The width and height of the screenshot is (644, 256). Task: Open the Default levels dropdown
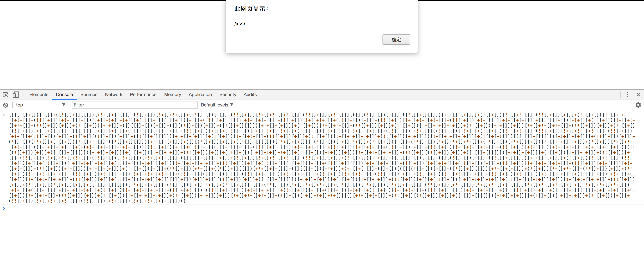217,105
